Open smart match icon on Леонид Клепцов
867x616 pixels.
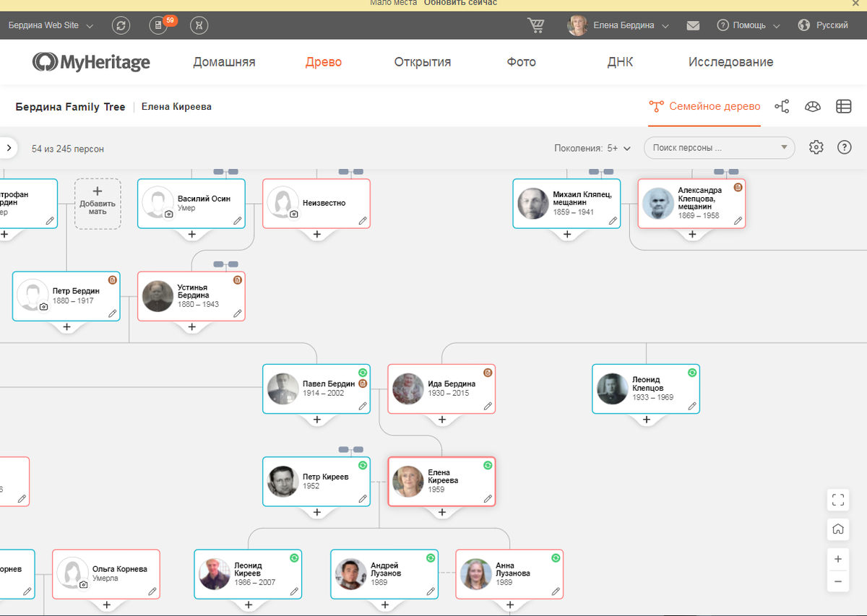click(x=691, y=373)
